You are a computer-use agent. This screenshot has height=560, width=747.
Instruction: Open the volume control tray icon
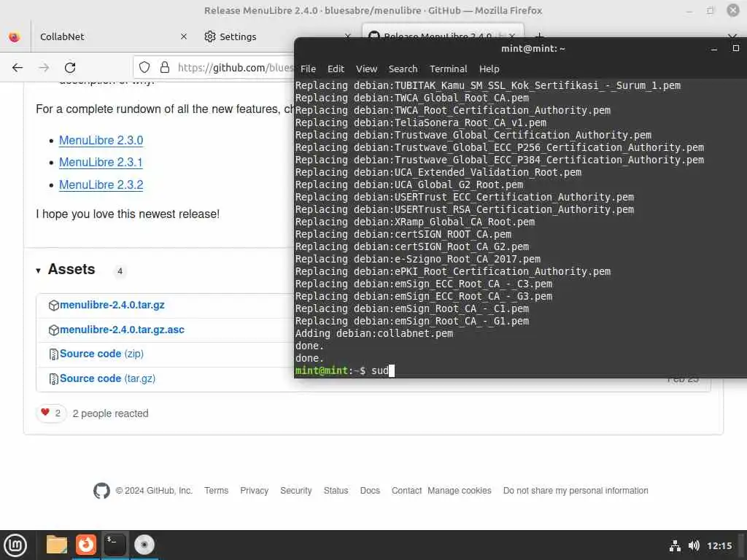(694, 545)
